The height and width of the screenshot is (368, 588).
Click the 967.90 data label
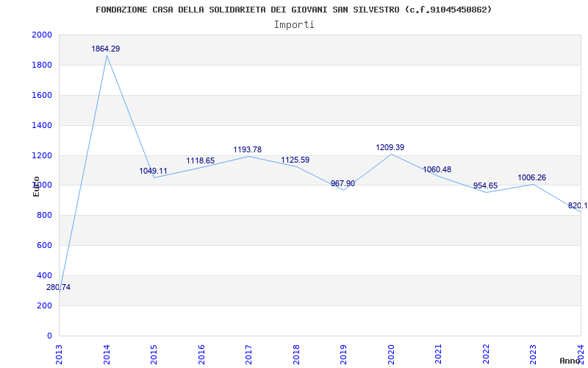tap(343, 183)
